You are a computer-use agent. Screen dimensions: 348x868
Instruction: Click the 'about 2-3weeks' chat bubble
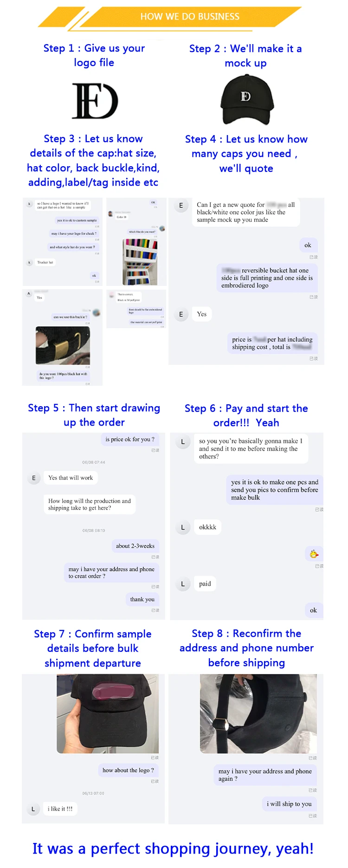[x=135, y=546]
